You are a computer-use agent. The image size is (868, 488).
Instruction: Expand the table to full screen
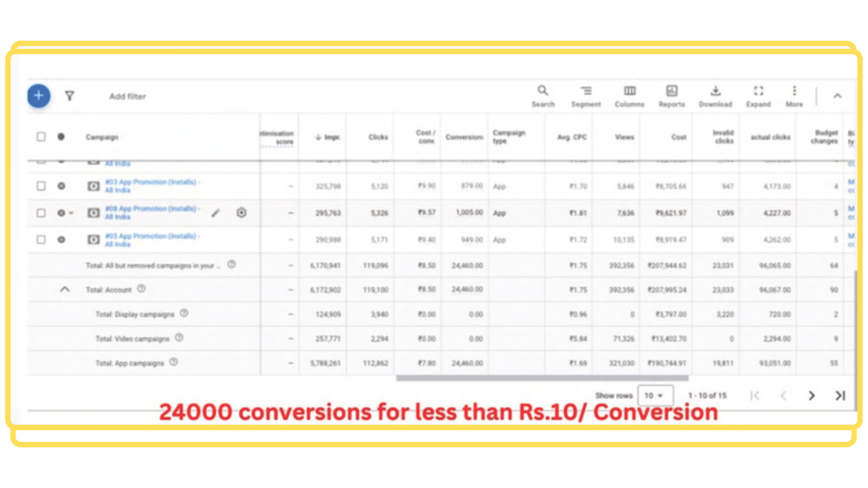tap(758, 96)
